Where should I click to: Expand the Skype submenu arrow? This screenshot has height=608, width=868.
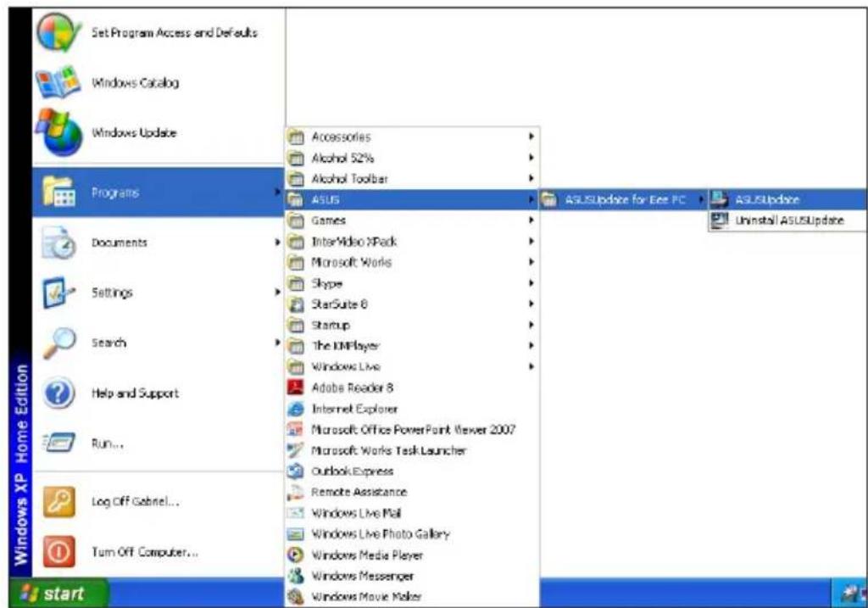point(531,283)
